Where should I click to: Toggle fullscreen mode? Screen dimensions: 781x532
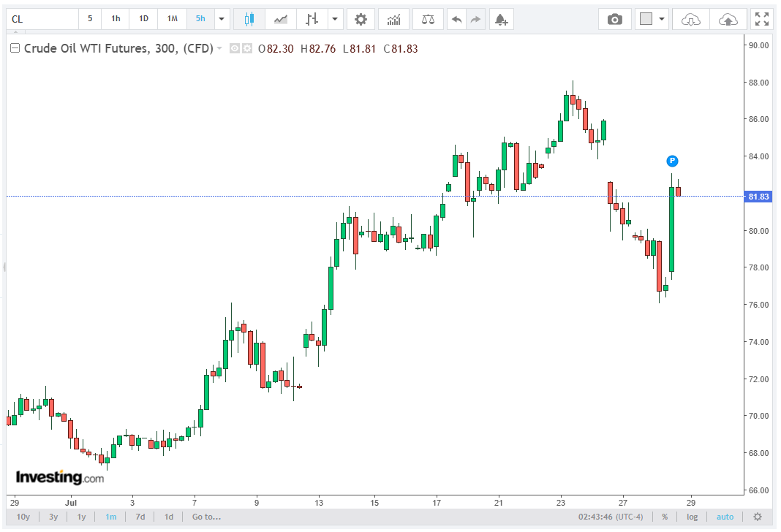761,19
